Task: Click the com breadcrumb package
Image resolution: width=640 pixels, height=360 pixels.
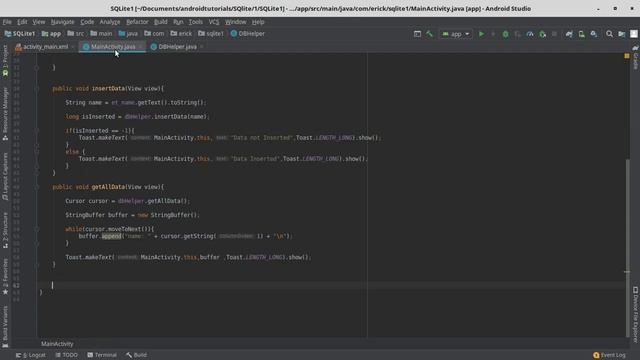Action: (x=154, y=34)
